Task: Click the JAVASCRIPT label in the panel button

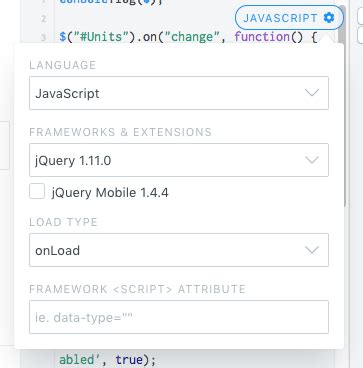Action: coord(280,18)
